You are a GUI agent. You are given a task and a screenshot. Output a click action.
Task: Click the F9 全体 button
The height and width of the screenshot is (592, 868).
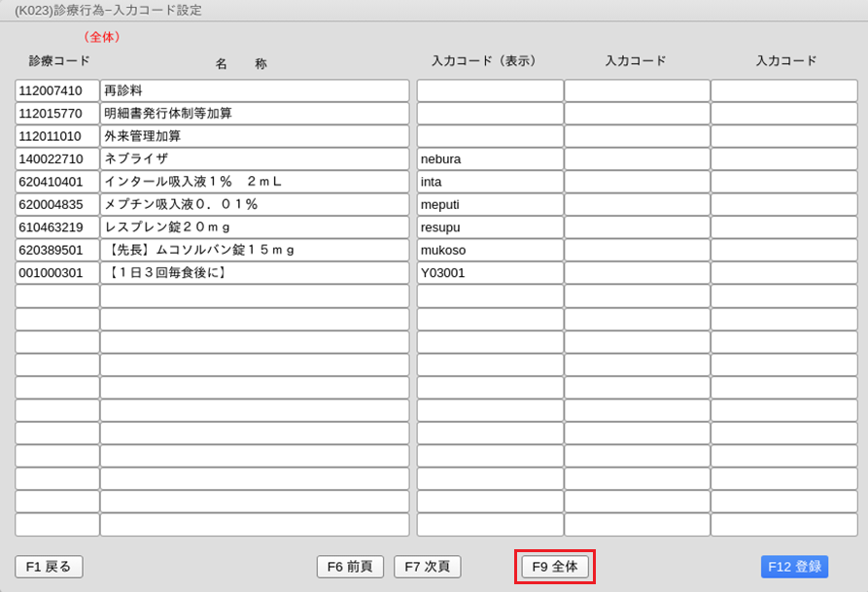click(555, 567)
